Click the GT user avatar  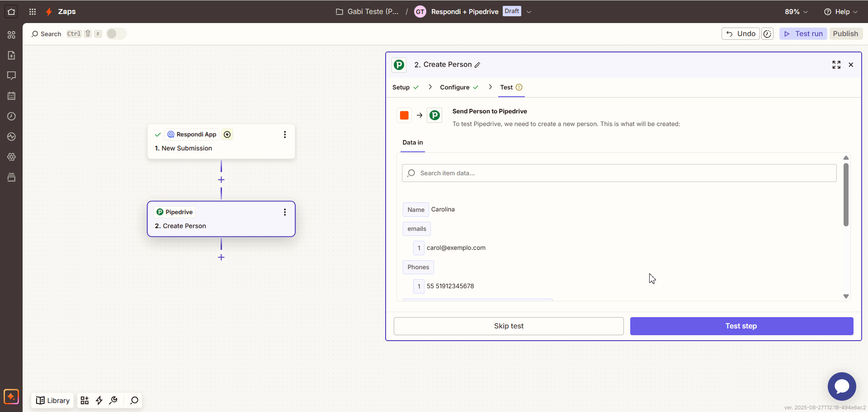(420, 12)
